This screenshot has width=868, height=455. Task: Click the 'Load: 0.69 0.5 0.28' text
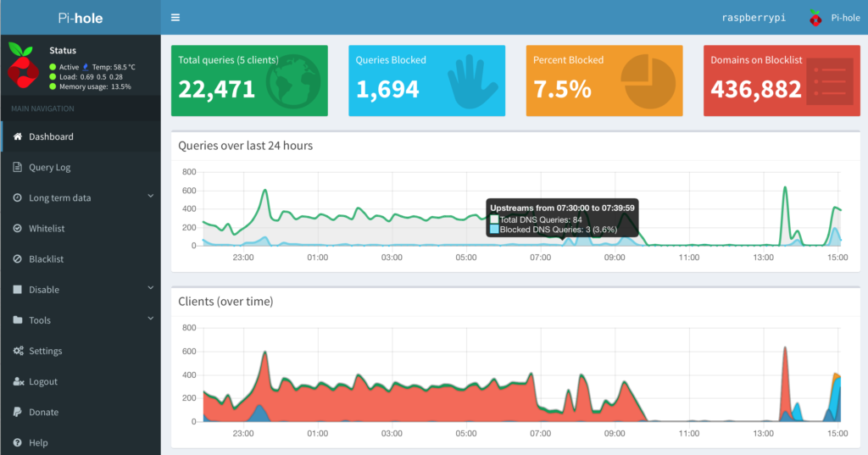(91, 77)
